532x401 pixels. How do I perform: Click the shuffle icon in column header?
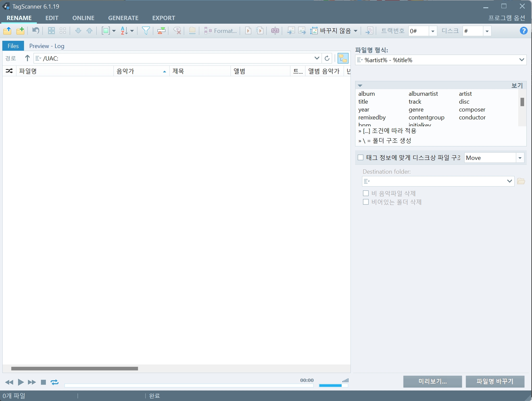coord(9,71)
